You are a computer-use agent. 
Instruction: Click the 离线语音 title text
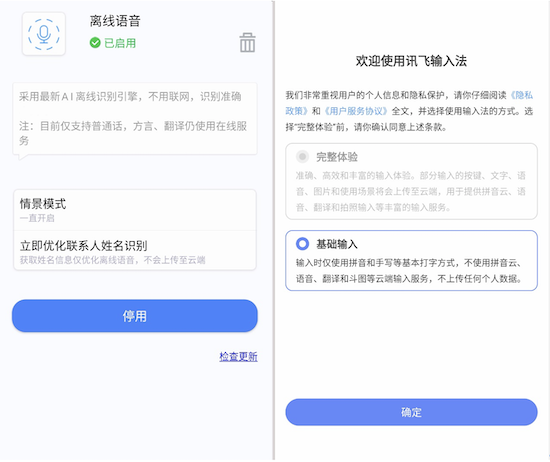[115, 21]
